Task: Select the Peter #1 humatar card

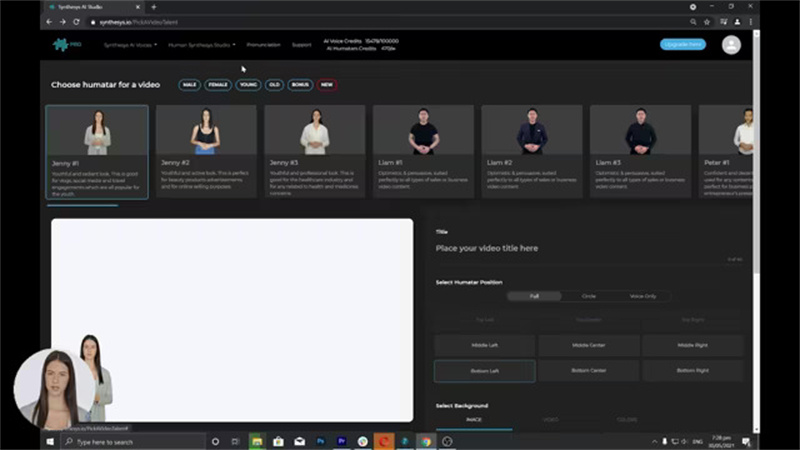Action: click(x=726, y=152)
